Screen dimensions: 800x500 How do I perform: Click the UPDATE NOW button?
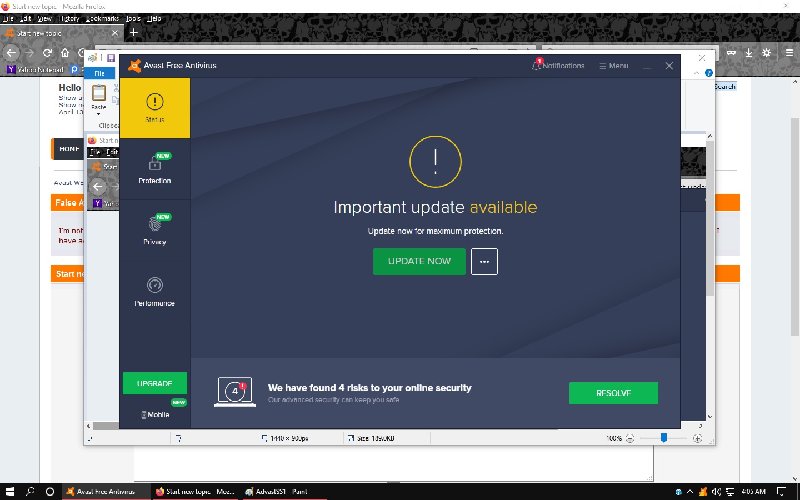point(419,261)
